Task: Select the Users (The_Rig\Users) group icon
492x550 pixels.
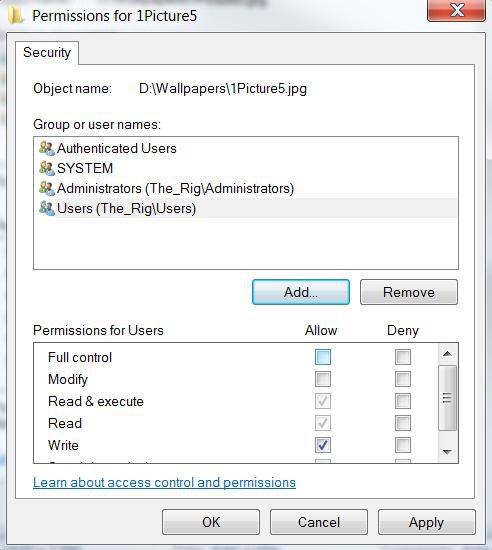Action: pyautogui.click(x=47, y=208)
